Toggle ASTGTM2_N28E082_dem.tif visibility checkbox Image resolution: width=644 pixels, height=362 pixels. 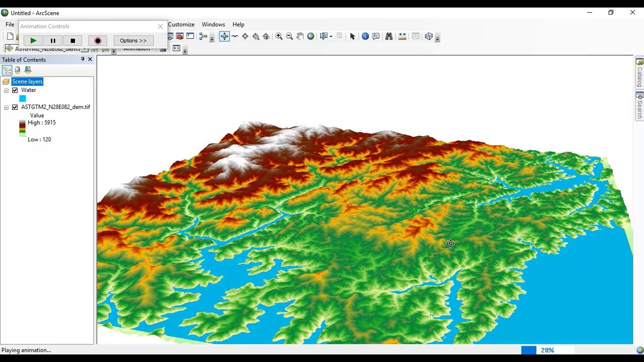[x=15, y=107]
